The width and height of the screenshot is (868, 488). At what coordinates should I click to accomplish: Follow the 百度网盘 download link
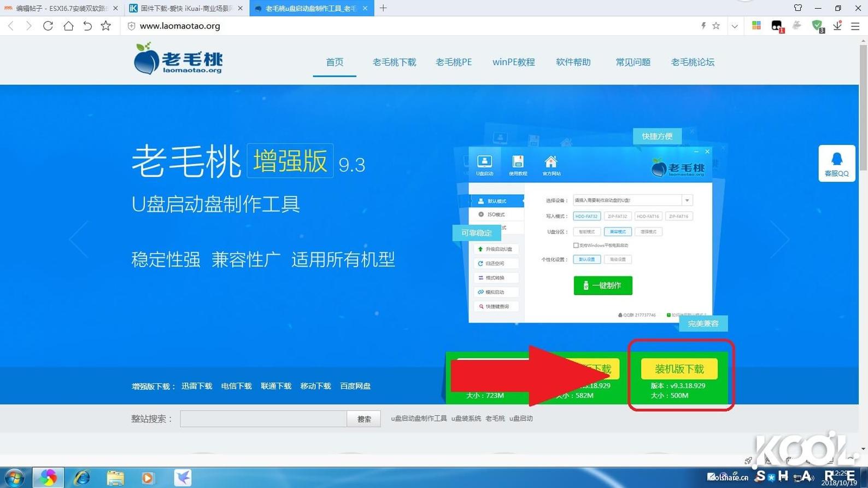tap(355, 386)
